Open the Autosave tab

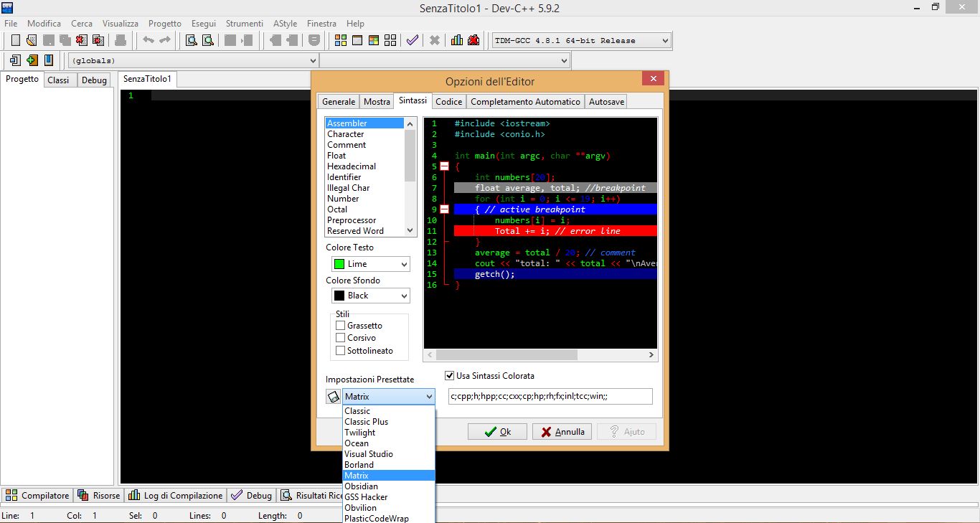coord(606,102)
